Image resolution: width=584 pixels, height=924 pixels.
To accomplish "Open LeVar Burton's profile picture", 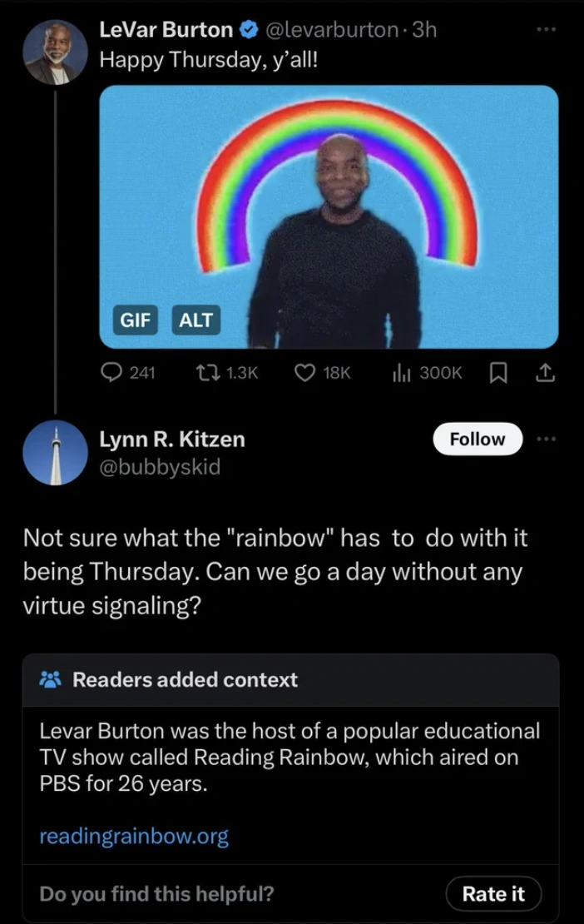I will point(55,52).
